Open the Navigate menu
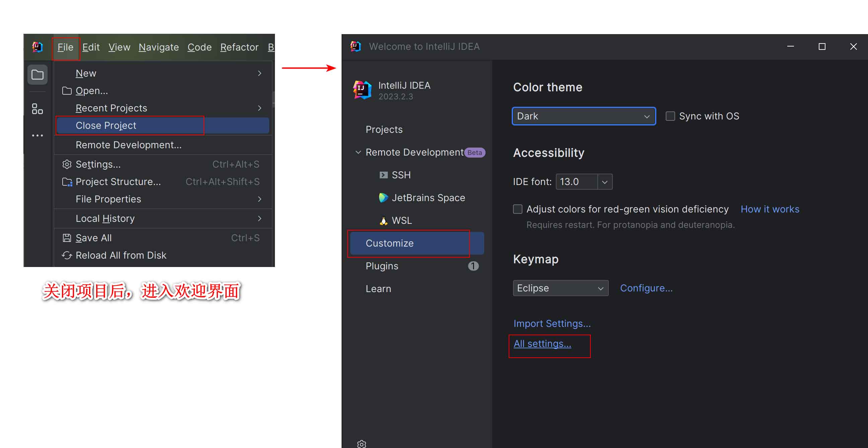 click(x=159, y=47)
